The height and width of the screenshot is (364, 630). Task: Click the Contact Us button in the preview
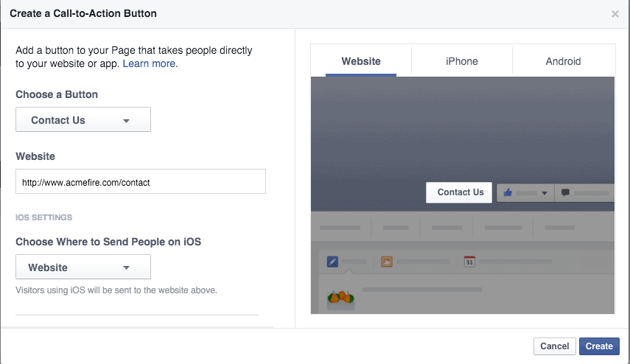[x=461, y=192]
